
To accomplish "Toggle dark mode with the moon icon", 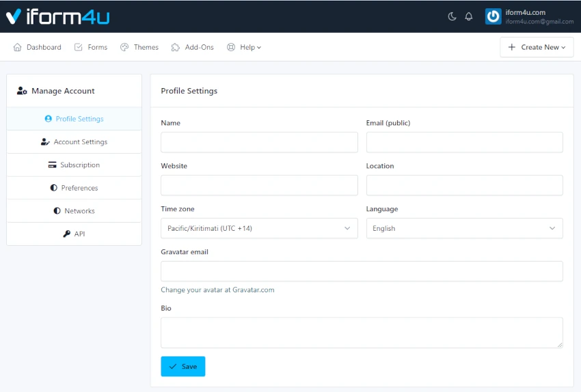I will pos(452,16).
